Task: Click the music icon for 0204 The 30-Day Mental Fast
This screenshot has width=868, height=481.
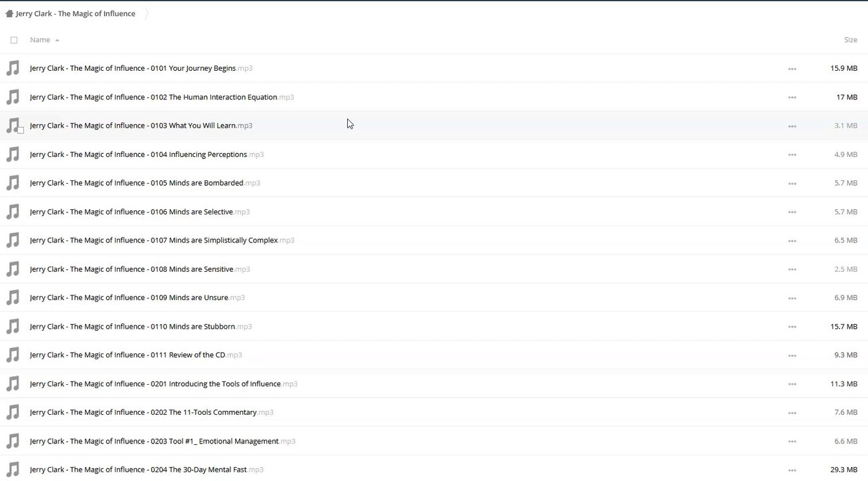Action: 13,470
